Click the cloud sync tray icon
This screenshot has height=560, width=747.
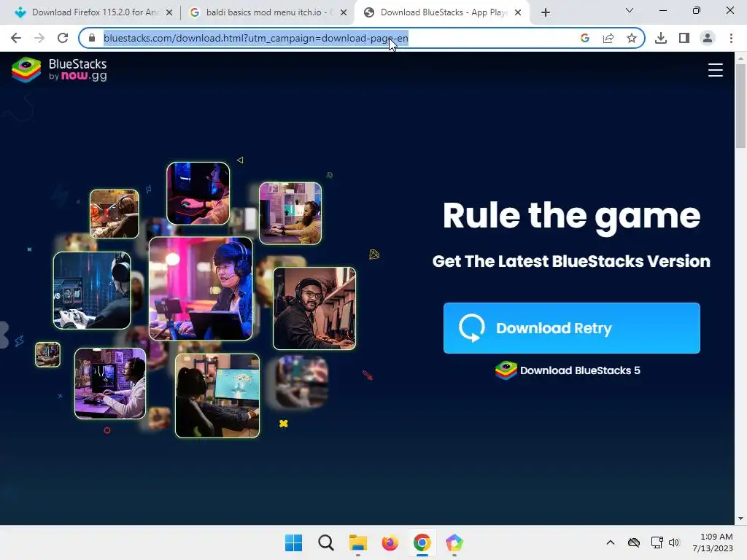pos(634,542)
